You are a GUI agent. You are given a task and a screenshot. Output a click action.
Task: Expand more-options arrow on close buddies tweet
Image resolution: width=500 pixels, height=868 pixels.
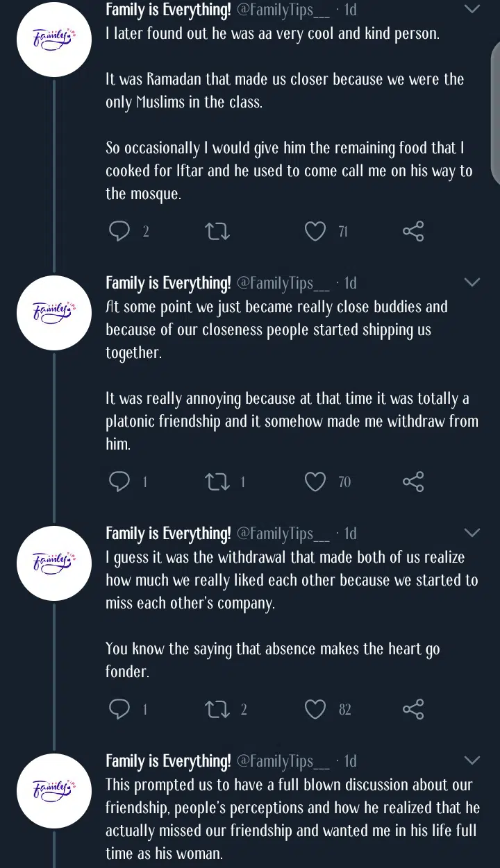point(472,282)
